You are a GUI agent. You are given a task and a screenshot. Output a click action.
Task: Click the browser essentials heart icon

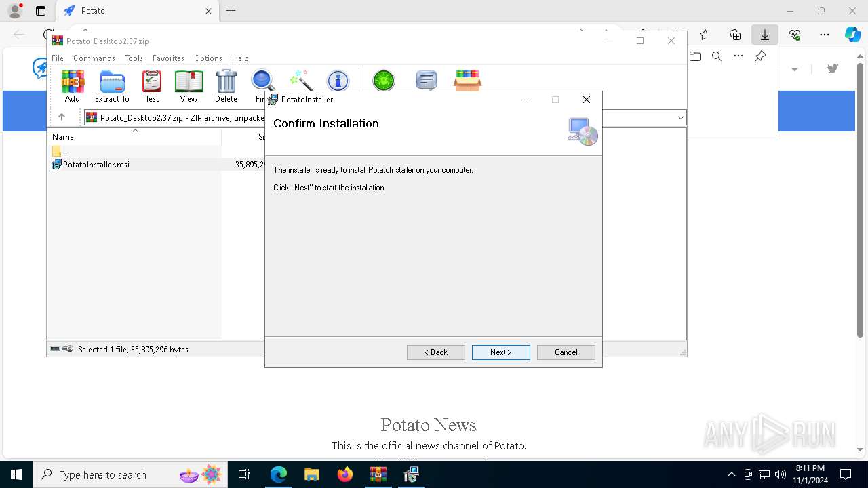coord(795,35)
